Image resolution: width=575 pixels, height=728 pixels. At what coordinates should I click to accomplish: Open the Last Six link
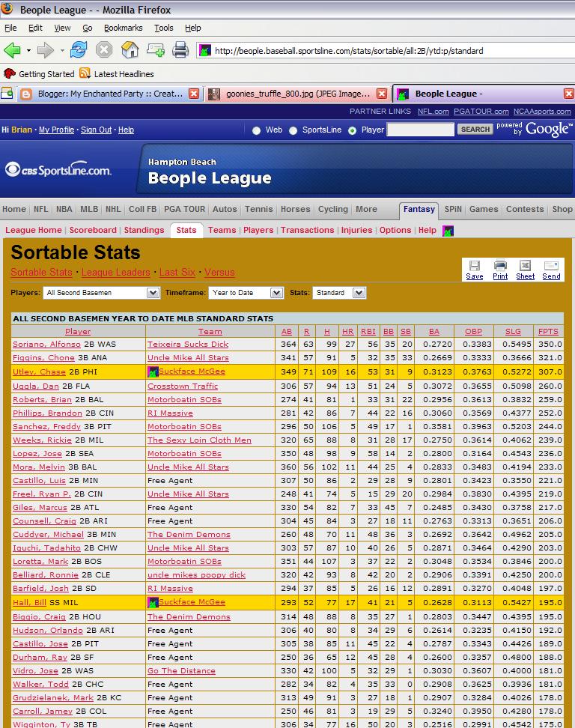point(177,273)
